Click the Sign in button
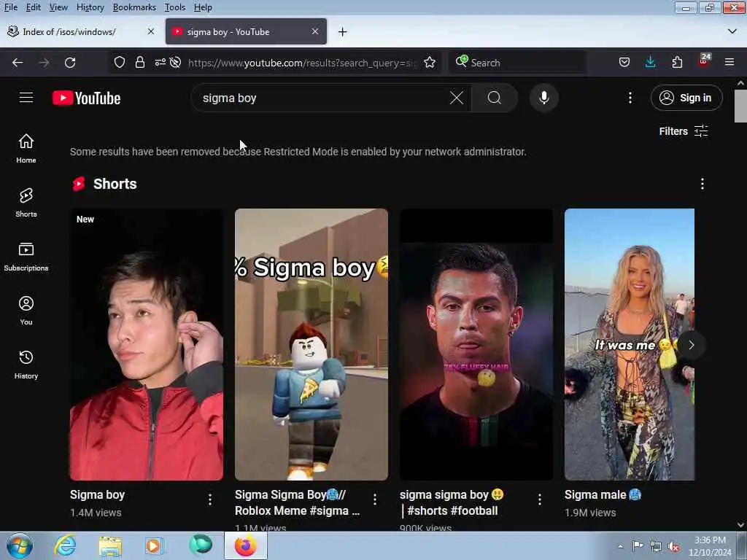Screen dimensions: 747x560 pyautogui.click(x=686, y=98)
